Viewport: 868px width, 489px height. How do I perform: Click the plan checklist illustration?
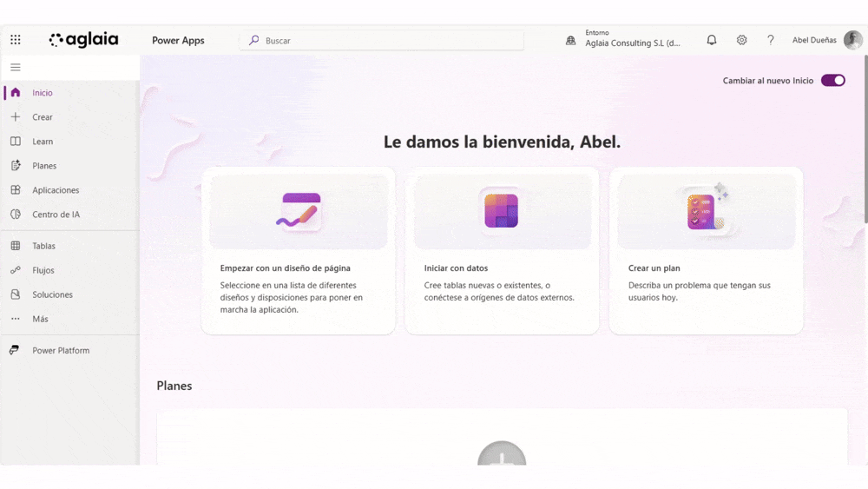(x=707, y=208)
